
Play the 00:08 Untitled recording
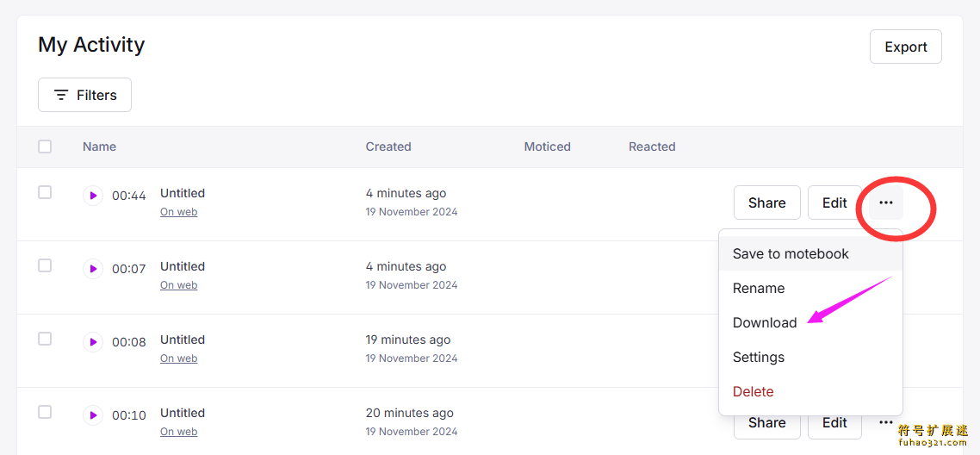pos(93,342)
